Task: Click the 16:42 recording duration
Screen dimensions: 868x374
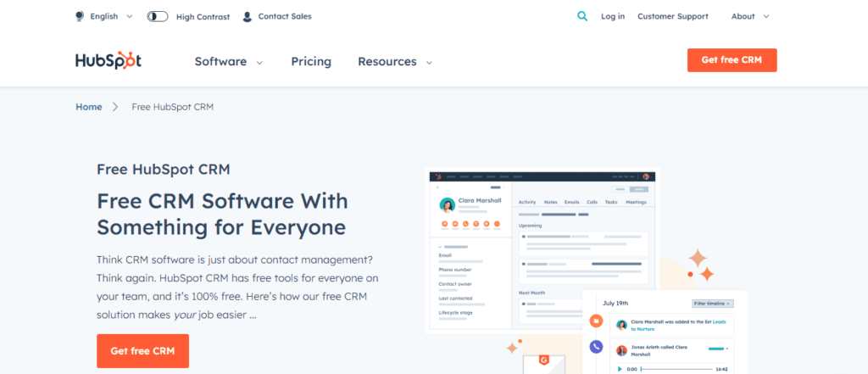Action: (x=721, y=369)
